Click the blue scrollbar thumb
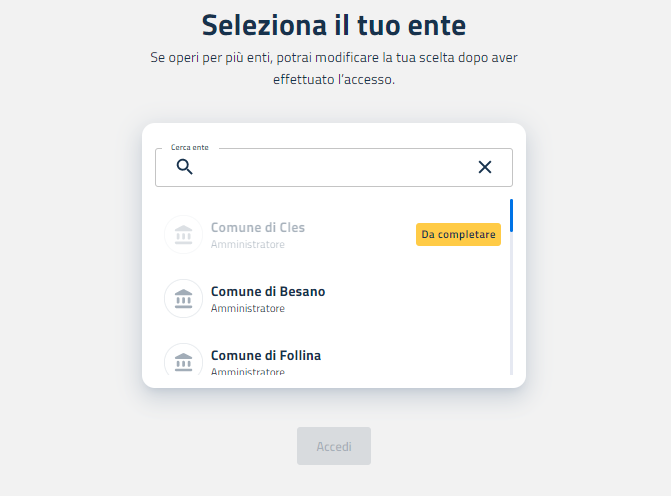This screenshot has height=496, width=671. click(x=511, y=215)
